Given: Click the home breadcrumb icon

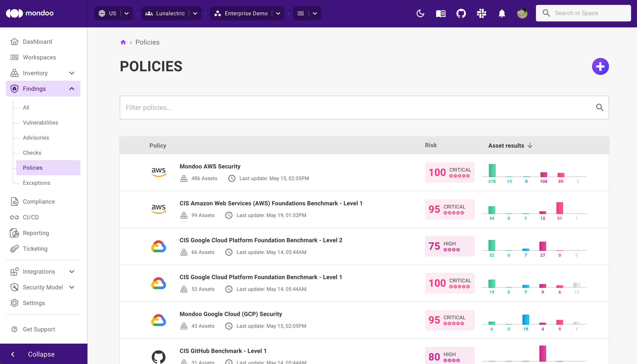Looking at the screenshot, I should [x=123, y=42].
